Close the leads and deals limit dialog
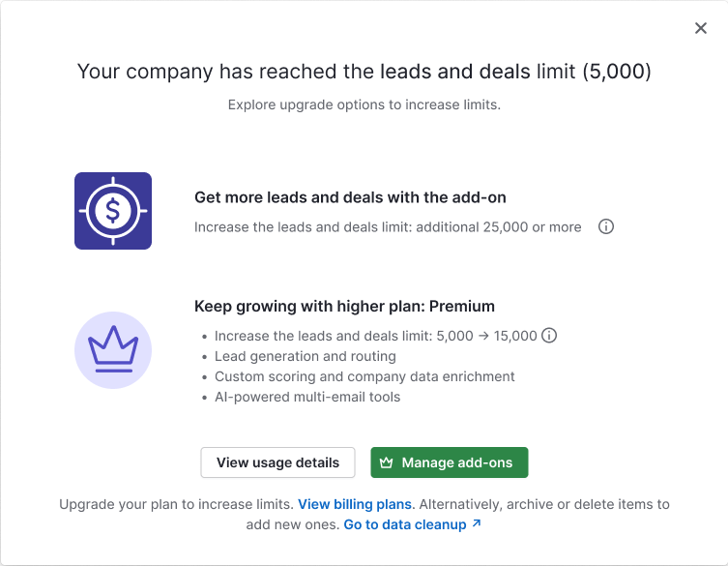 pos(701,28)
